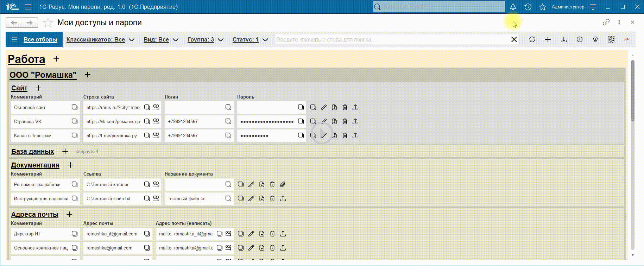Click the orange Rarus logo icon
Image resolution: width=644 pixels, height=266 pixels.
(627, 39)
